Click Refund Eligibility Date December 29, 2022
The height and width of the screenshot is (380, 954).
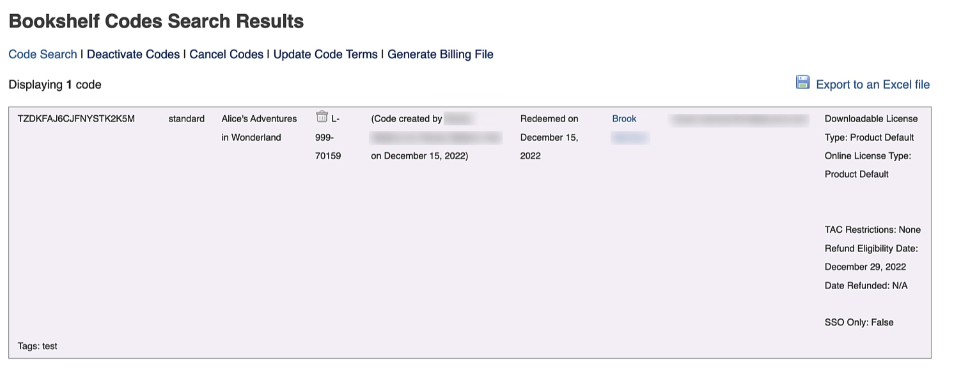point(871,258)
